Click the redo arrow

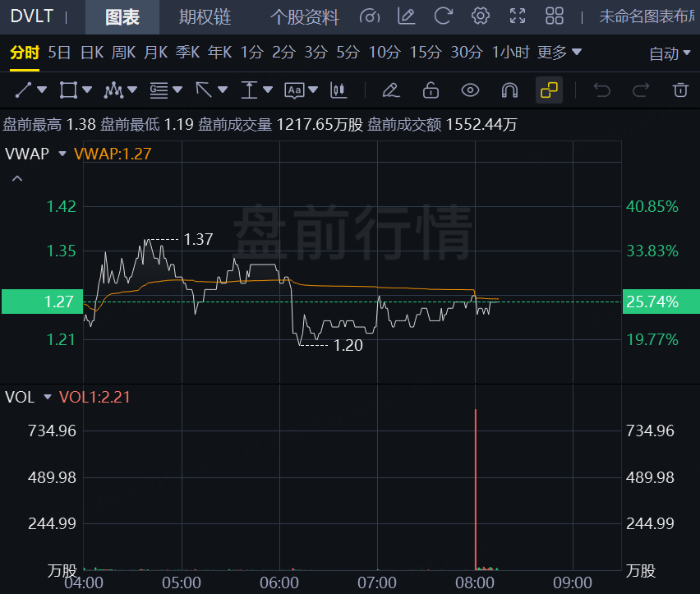click(641, 90)
